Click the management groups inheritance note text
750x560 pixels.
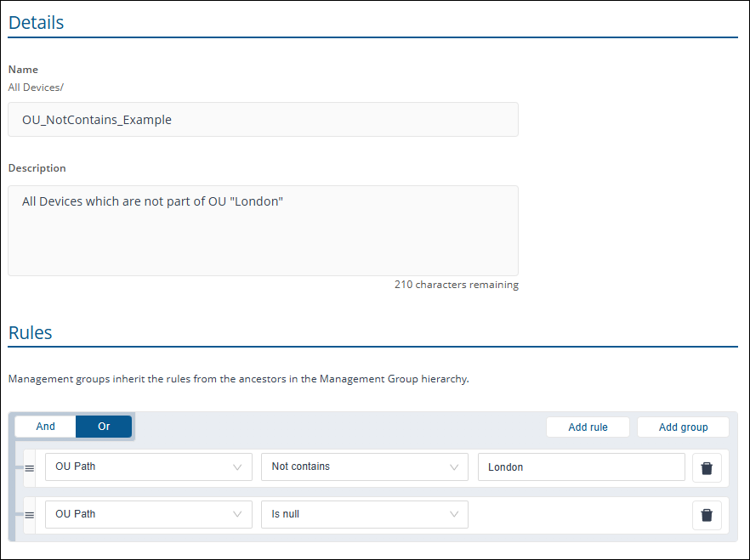(238, 379)
